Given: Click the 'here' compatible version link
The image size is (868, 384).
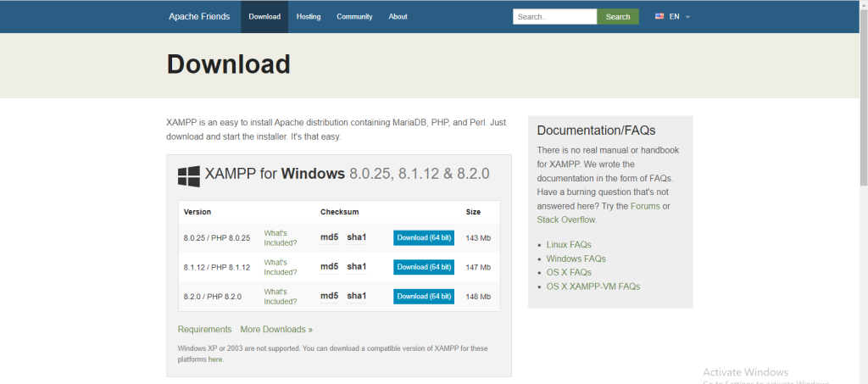Looking at the screenshot, I should 214,359.
